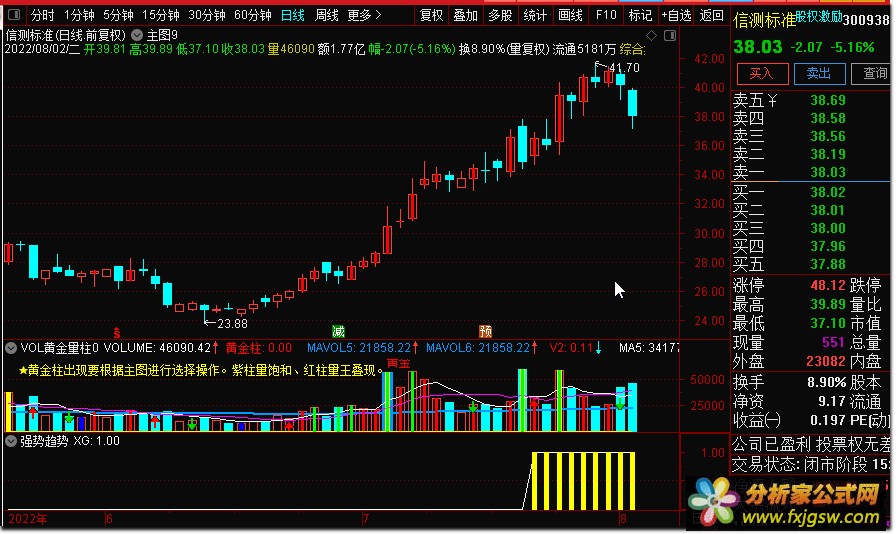Click the 2022年 label on time axis
This screenshot has width=896, height=534.
coord(28,519)
